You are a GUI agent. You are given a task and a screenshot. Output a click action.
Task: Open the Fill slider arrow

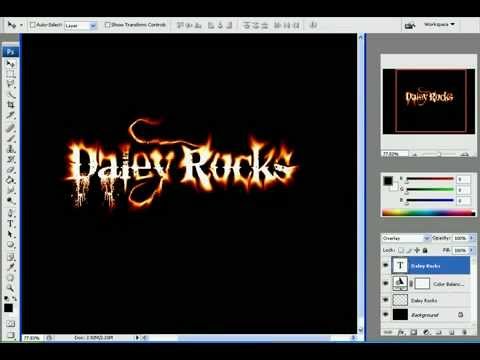[471, 250]
